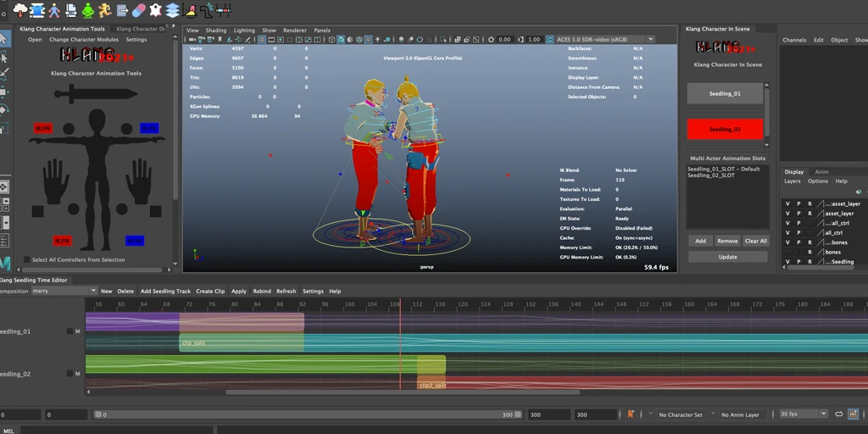Switch to the Anim layer tab
The width and height of the screenshot is (868, 434).
tap(821, 171)
